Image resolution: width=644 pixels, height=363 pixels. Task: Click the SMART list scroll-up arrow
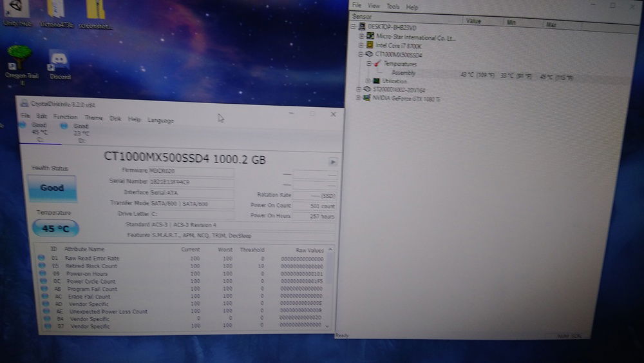pyautogui.click(x=330, y=250)
